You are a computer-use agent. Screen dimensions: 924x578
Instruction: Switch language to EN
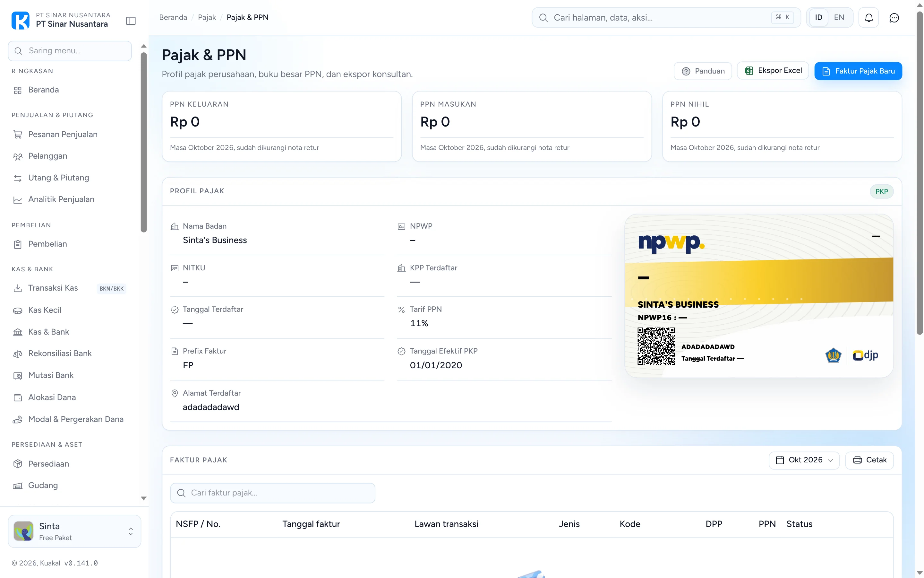tap(839, 18)
